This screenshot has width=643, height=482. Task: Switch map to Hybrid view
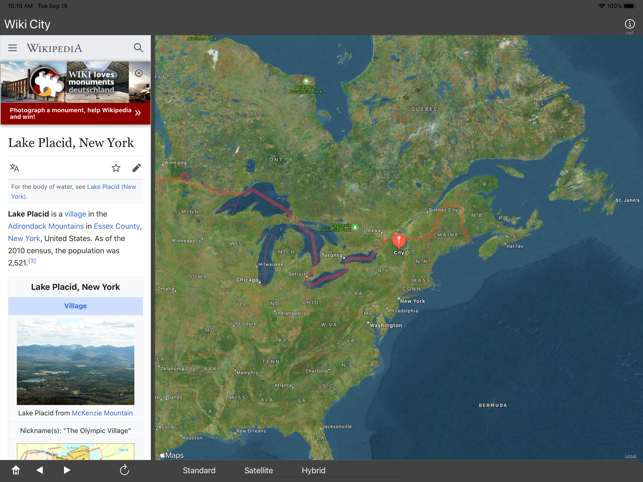[313, 470]
